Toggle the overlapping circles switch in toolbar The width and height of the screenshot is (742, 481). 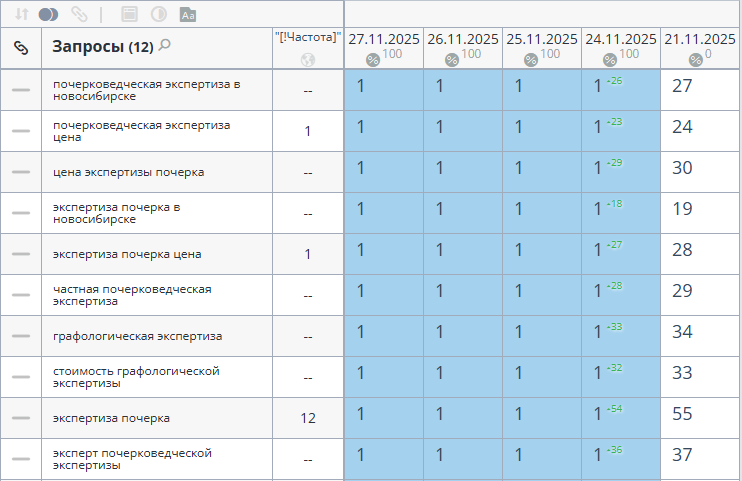48,15
